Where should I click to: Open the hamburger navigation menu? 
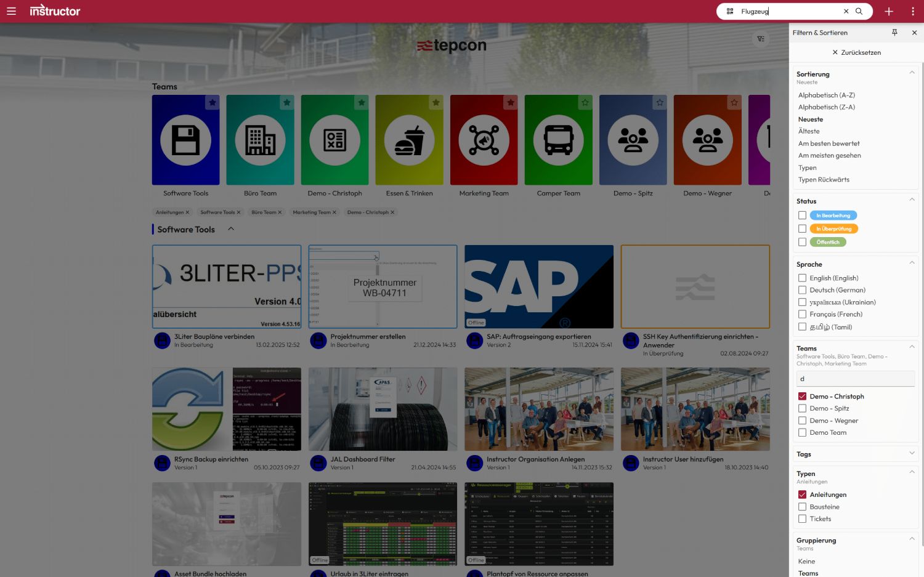coord(11,10)
